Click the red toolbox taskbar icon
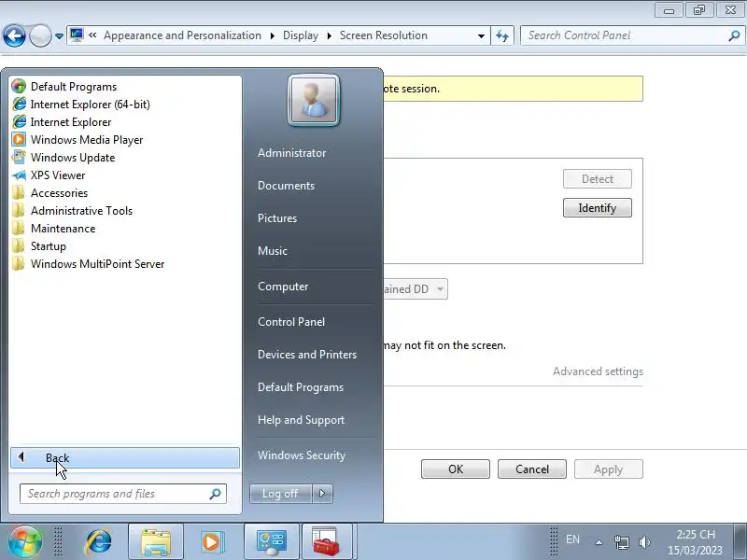Screen dimensions: 747x560 [326, 542]
